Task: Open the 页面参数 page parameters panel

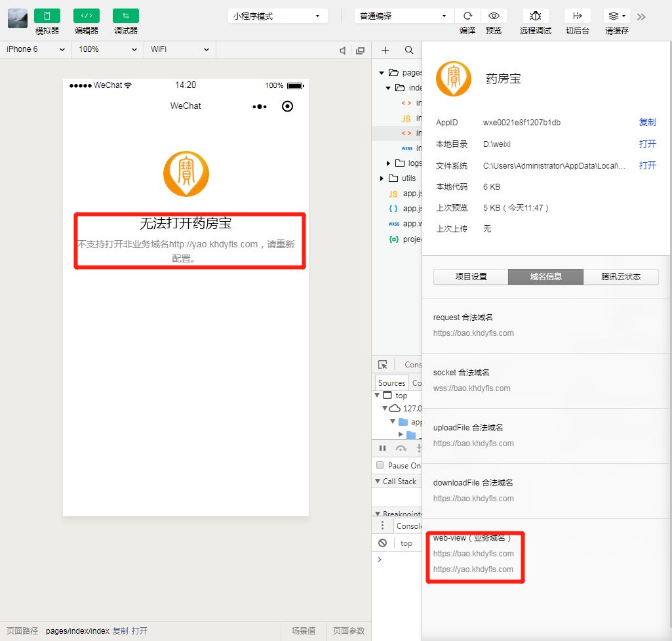Action: 348,631
